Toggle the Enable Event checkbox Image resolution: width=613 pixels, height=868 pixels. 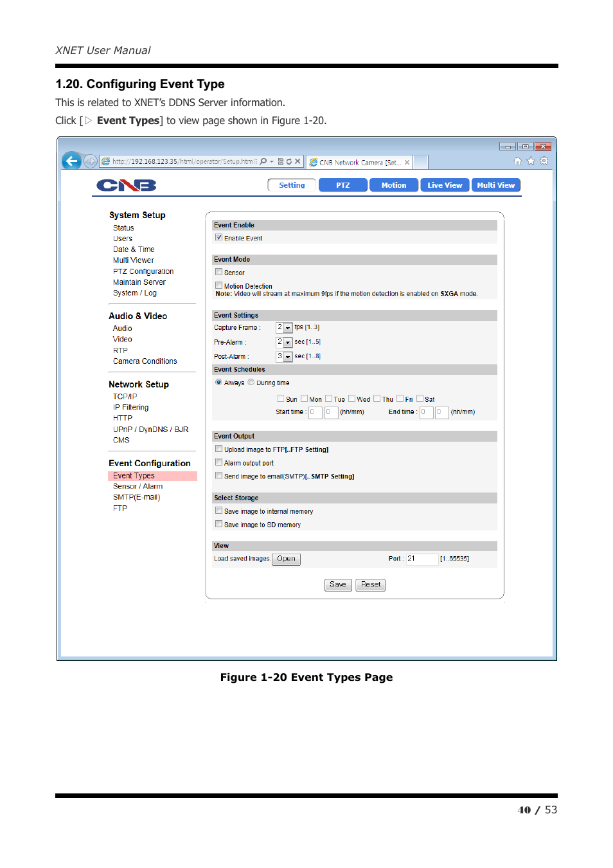tap(219, 237)
